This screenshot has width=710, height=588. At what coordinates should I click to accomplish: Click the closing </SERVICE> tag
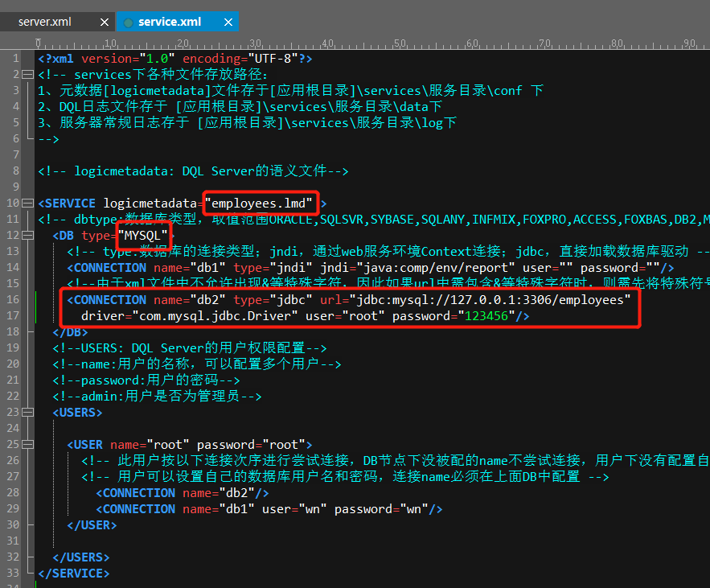[x=74, y=574]
